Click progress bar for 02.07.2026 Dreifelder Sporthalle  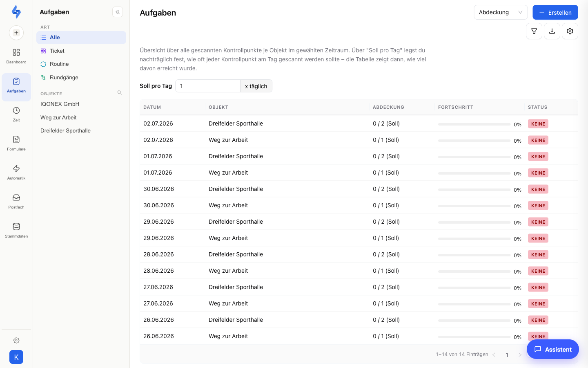tap(474, 124)
